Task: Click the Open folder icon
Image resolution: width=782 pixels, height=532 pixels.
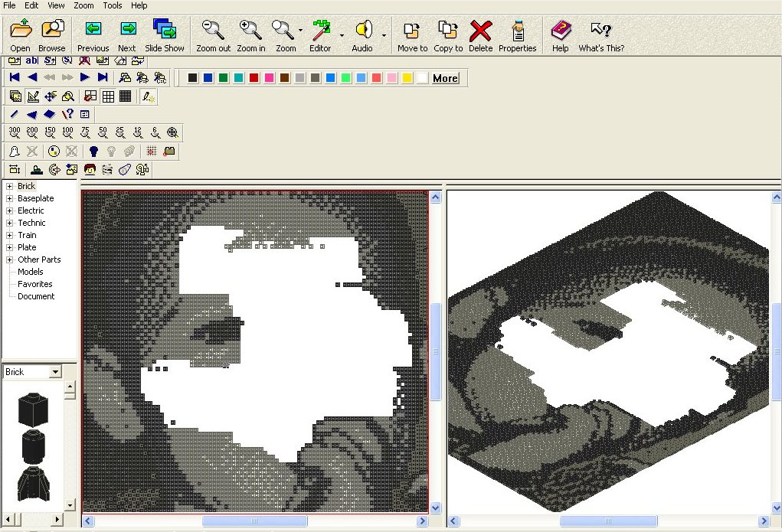Action: tap(21, 29)
